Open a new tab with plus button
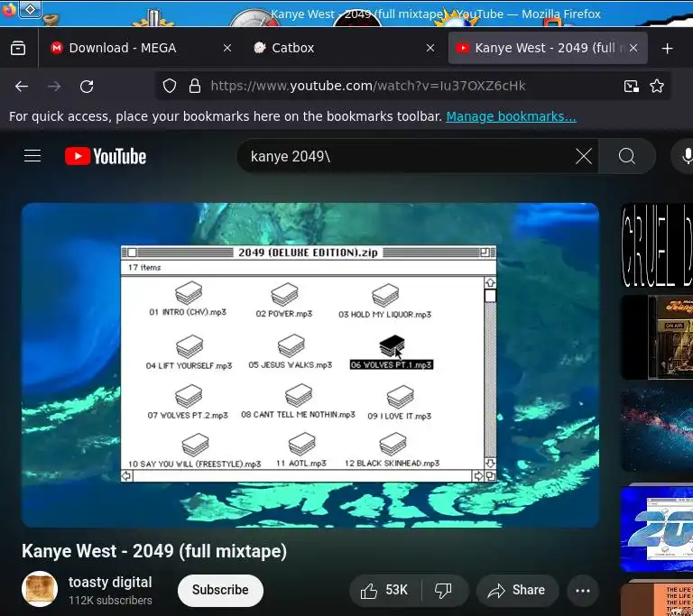The width and height of the screenshot is (693, 616). coord(668,48)
